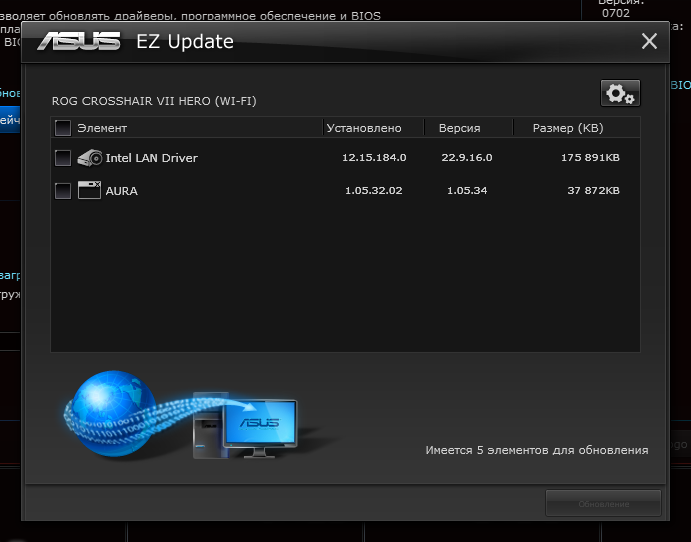The height and width of the screenshot is (542, 691).
Task: Click installed version 1.05.32.02
Action: pos(373,190)
